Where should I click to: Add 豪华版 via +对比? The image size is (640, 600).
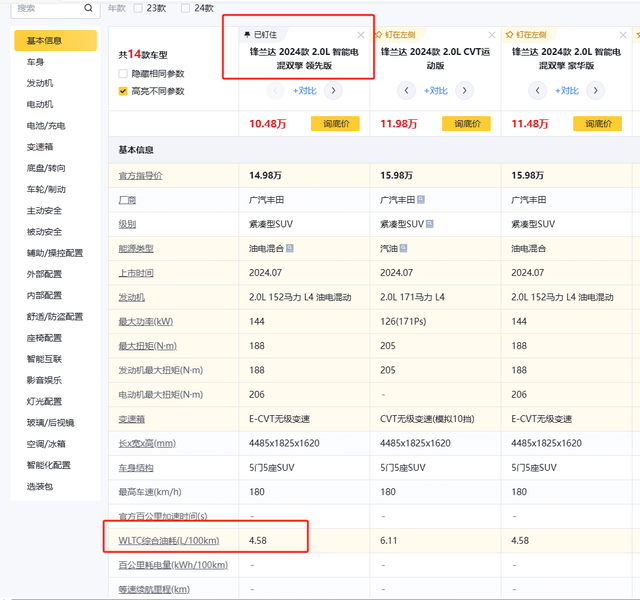pos(567,91)
